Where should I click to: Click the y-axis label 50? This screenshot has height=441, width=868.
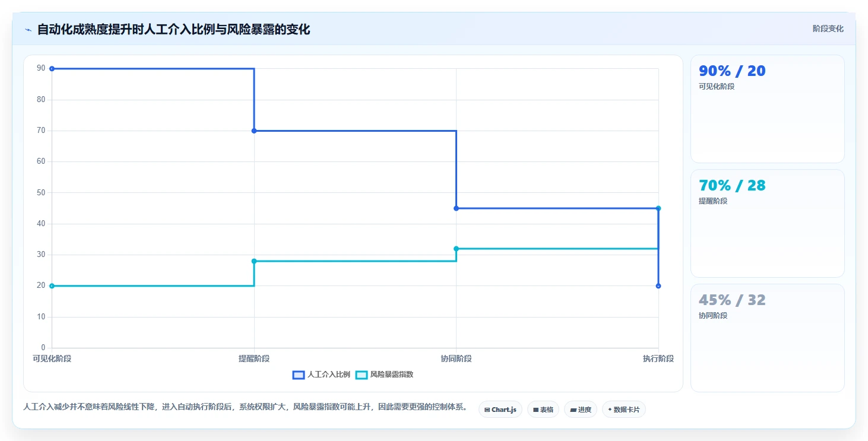coord(41,192)
